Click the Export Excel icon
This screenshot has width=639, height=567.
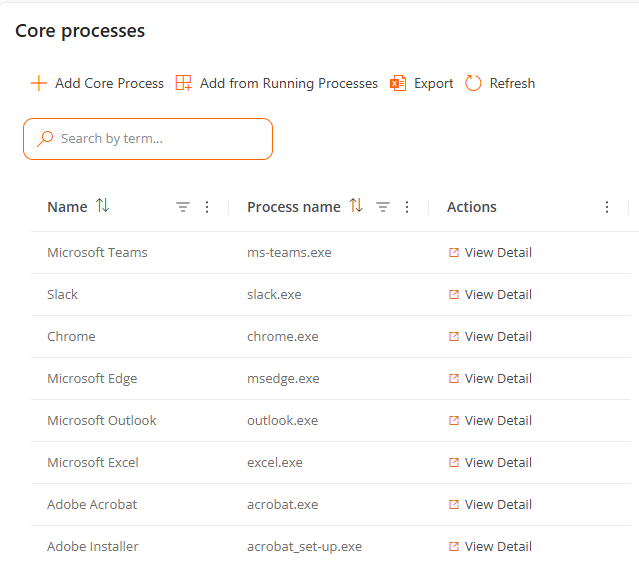(398, 84)
